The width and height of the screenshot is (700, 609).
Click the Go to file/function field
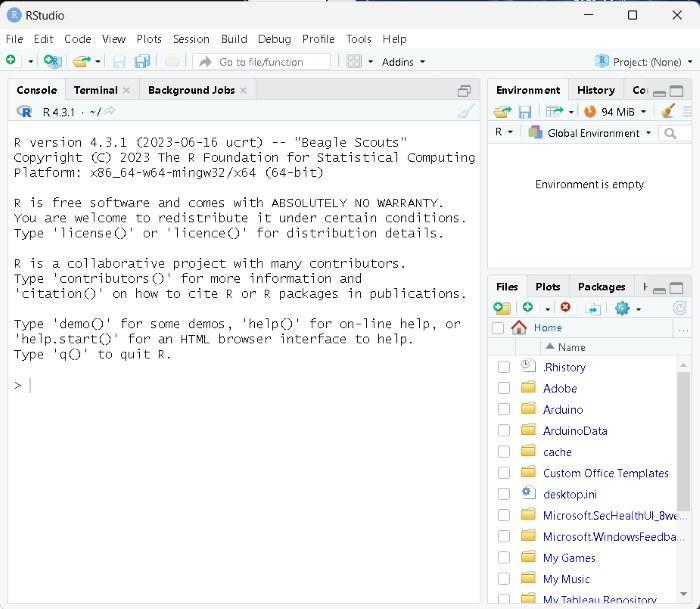(262, 62)
